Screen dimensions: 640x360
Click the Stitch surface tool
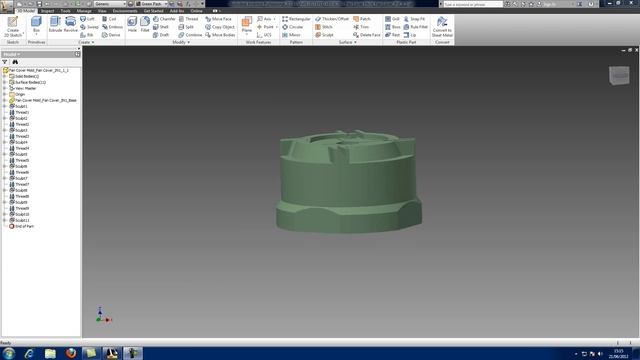(x=324, y=27)
